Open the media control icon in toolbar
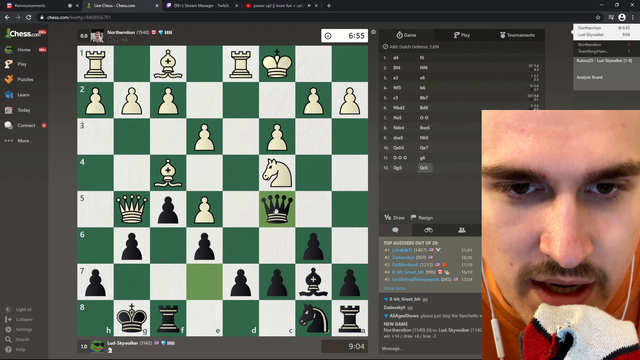Viewport: 640px width, 360px height. (611, 17)
